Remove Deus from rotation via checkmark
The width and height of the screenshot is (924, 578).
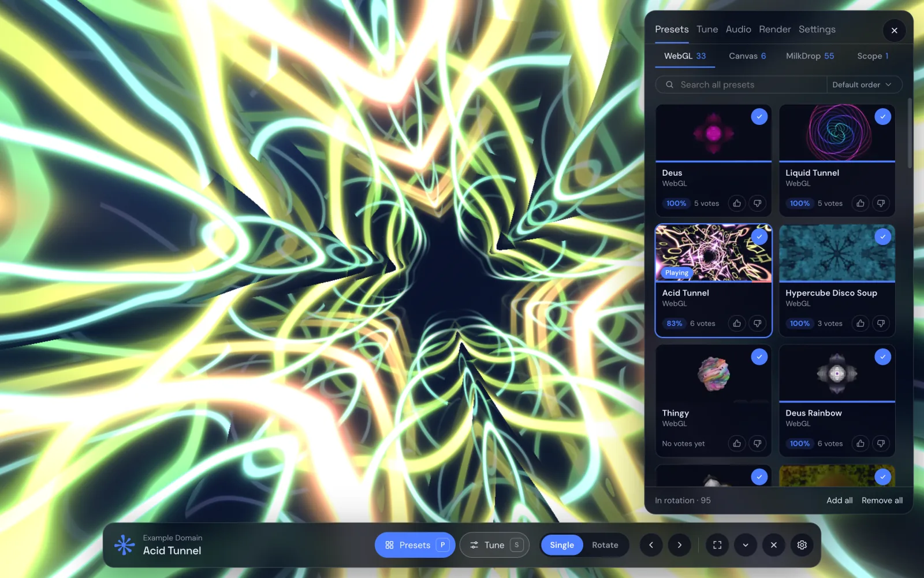pos(759,117)
